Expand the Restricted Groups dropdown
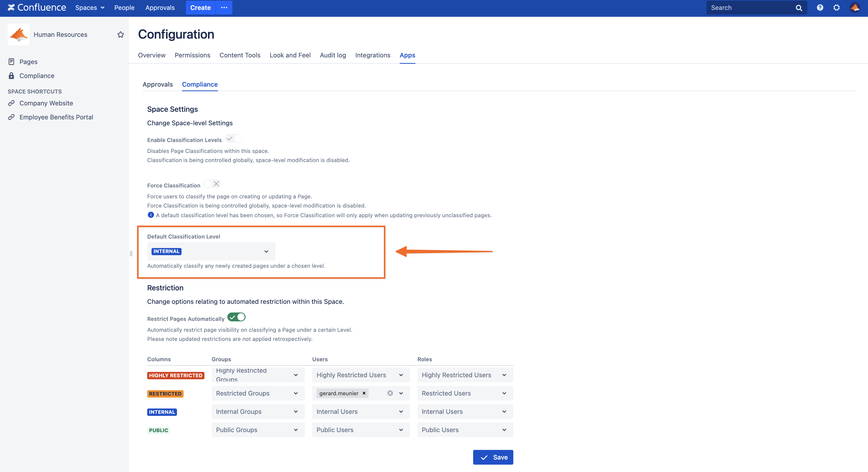 pos(258,393)
